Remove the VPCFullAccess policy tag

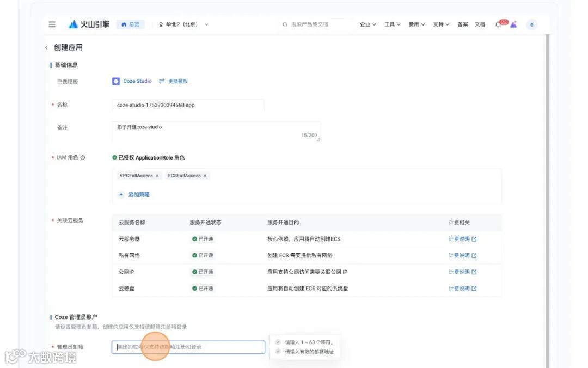click(157, 175)
